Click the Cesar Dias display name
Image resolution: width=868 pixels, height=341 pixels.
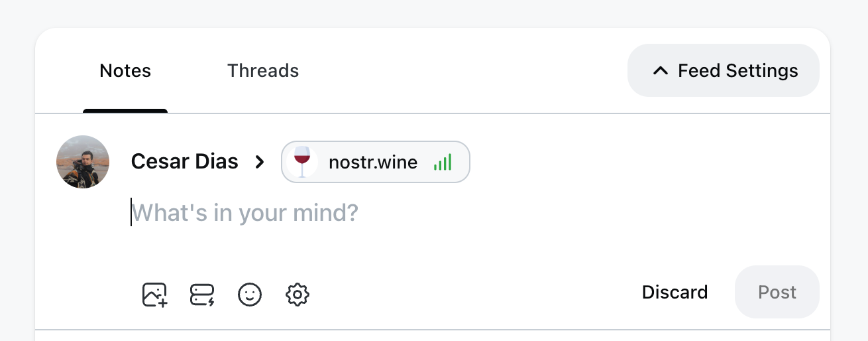click(185, 161)
